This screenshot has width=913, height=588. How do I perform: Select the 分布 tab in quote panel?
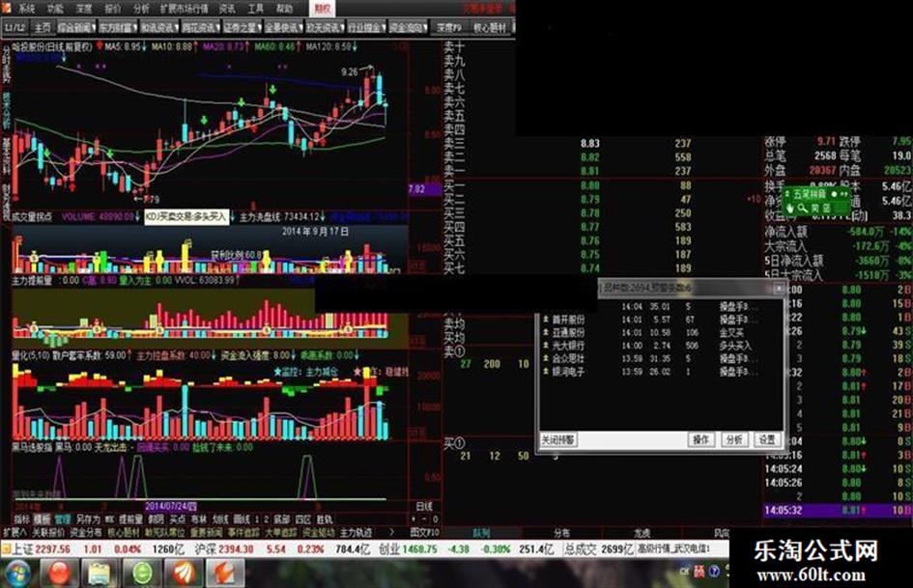[562, 533]
